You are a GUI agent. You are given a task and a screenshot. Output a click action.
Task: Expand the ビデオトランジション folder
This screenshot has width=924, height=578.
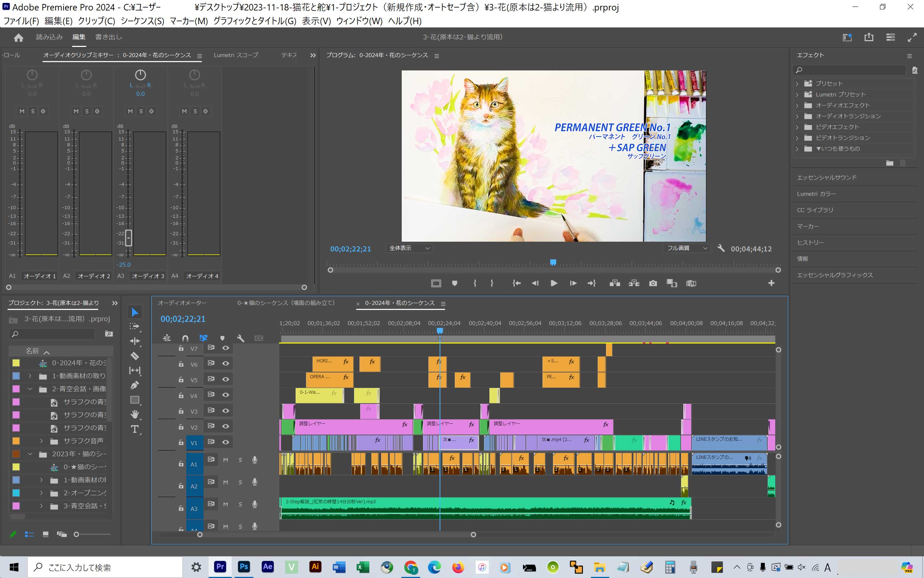click(797, 138)
